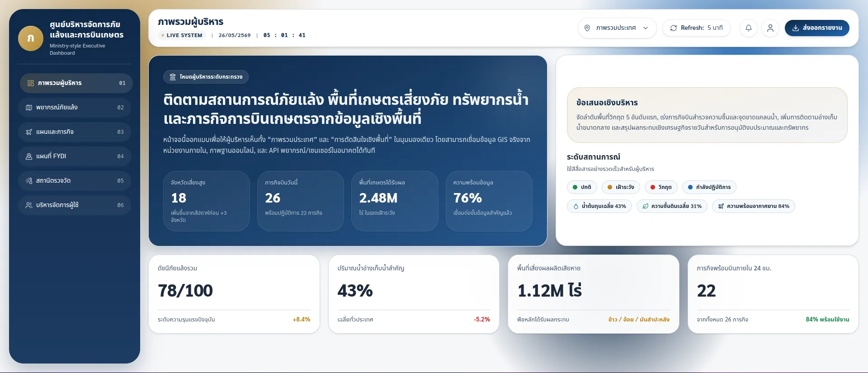868x373 pixels.
Task: Click the โหมดผู้บริหารระดับกระทรวง badge
Action: 206,77
